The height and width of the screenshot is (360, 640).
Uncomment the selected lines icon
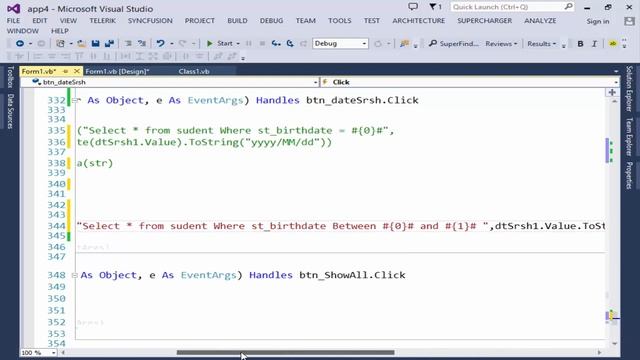142,43
